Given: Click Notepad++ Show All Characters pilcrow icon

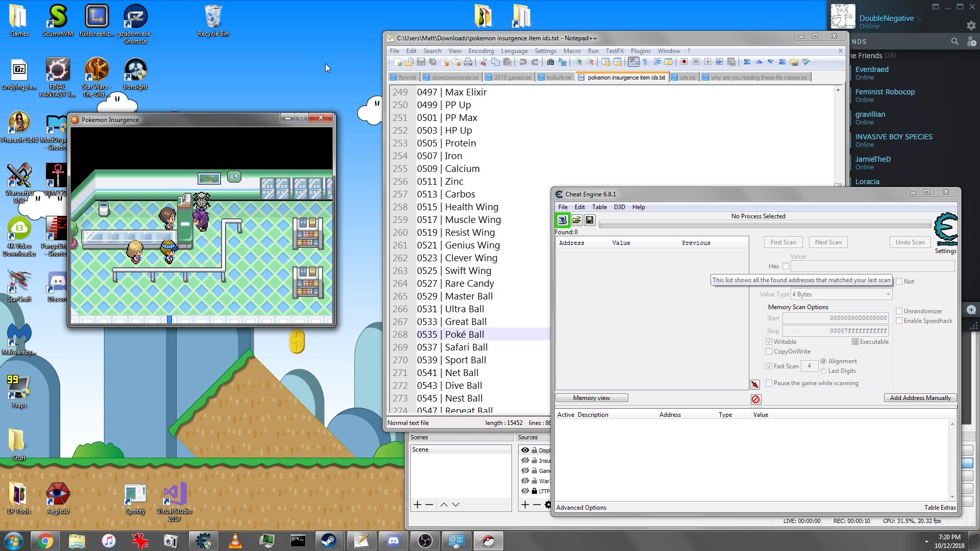Looking at the screenshot, I should point(645,62).
